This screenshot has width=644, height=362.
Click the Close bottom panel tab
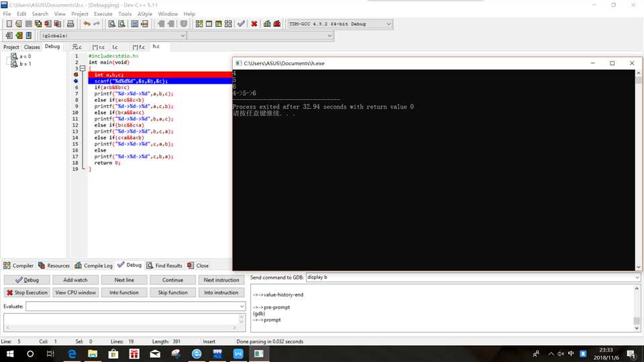coord(198,265)
